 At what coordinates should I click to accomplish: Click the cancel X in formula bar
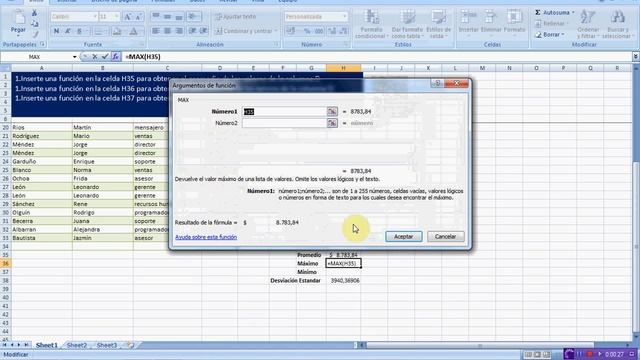[x=95, y=57]
